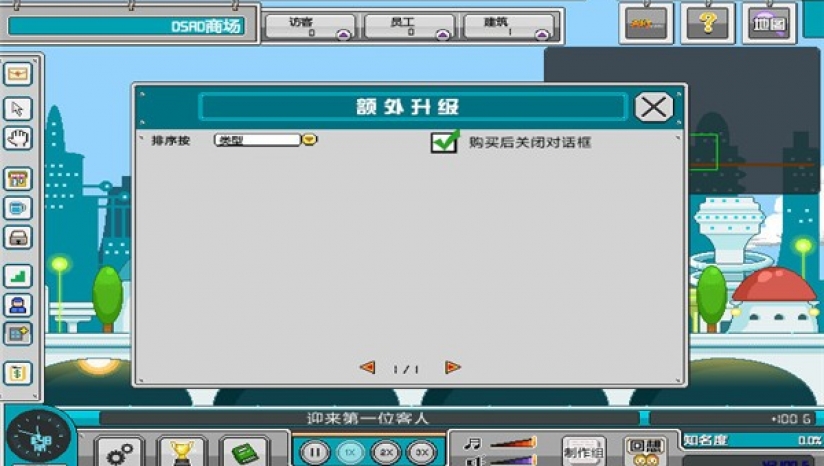Open settings gears at the bottom

click(x=120, y=453)
